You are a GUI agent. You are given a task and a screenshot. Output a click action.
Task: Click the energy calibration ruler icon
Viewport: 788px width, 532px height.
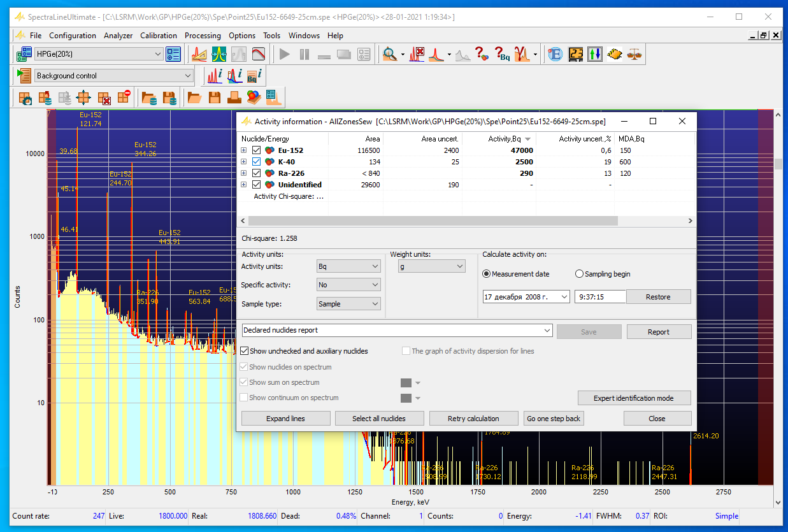[x=199, y=55]
